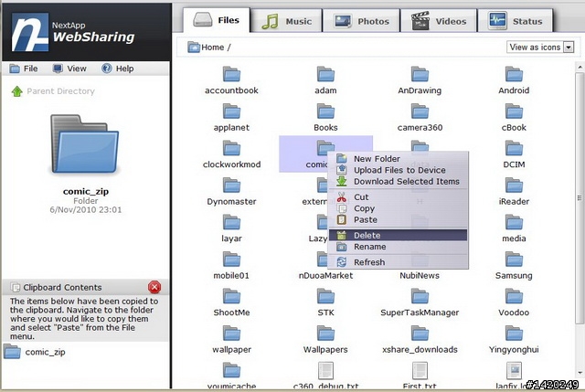The image size is (585, 392).
Task: Select the Android folder icon
Action: pyautogui.click(x=514, y=74)
